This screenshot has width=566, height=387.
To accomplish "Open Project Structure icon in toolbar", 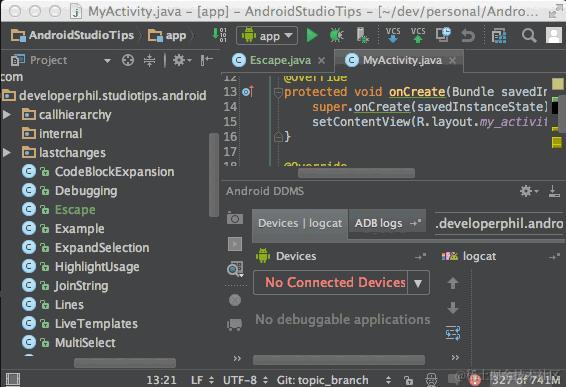I will pos(499,36).
